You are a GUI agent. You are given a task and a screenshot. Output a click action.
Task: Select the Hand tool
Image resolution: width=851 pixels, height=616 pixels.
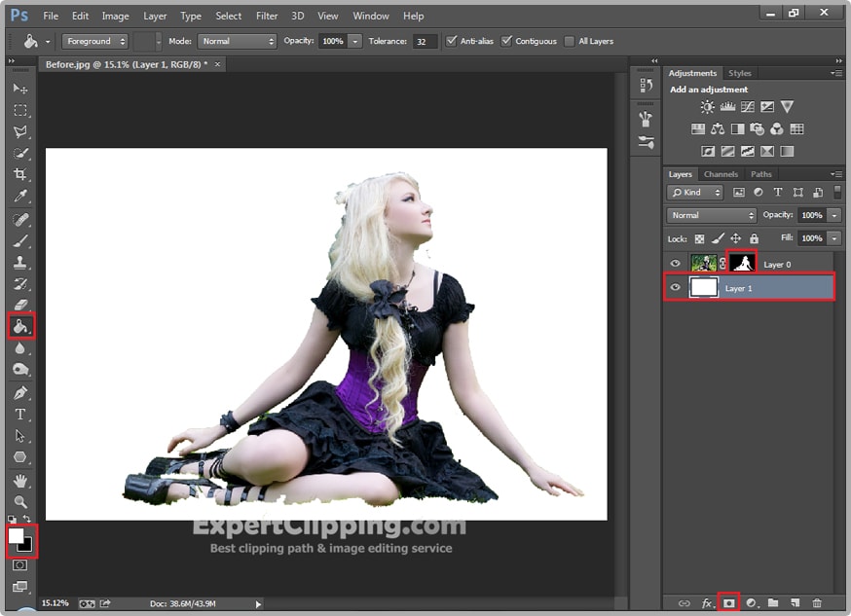(x=20, y=481)
